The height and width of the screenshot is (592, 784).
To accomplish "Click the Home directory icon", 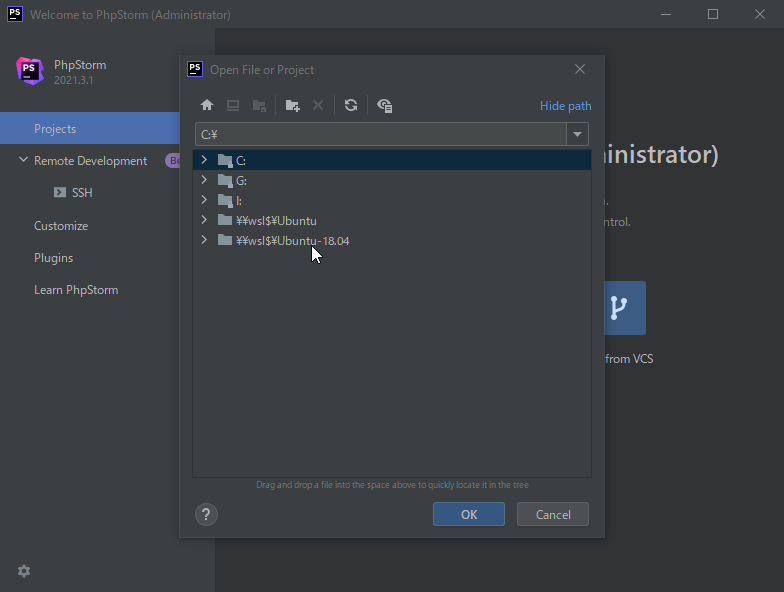I will [x=207, y=105].
